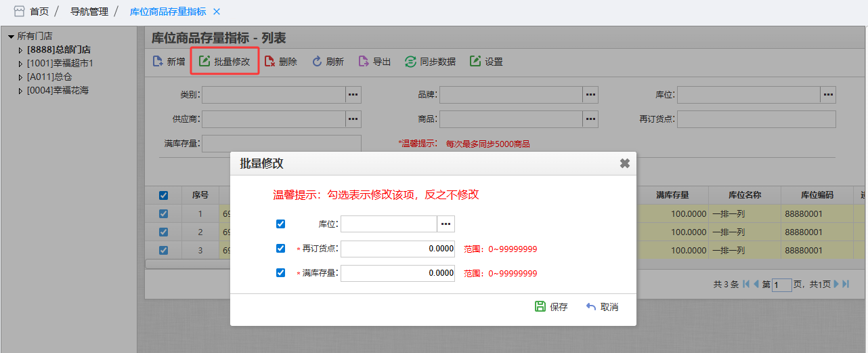Click 取消 to cancel the dialog
This screenshot has height=353, width=868.
pos(602,307)
